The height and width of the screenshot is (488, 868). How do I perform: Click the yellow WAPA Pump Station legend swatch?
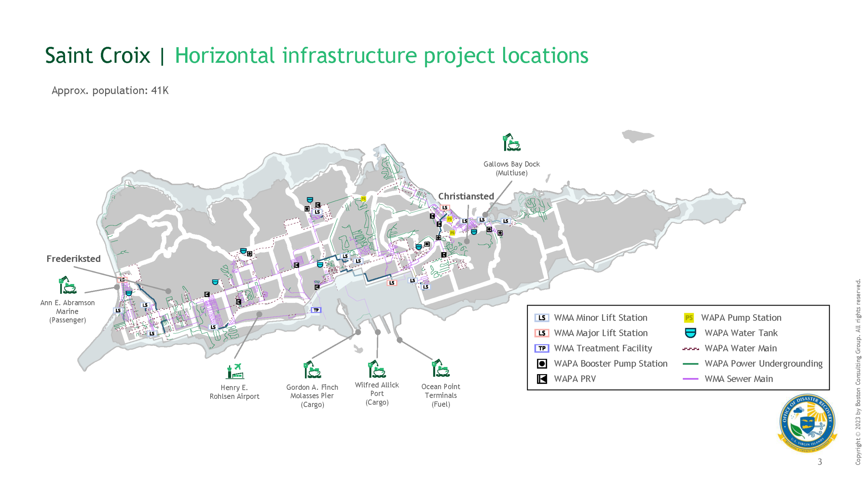[689, 318]
